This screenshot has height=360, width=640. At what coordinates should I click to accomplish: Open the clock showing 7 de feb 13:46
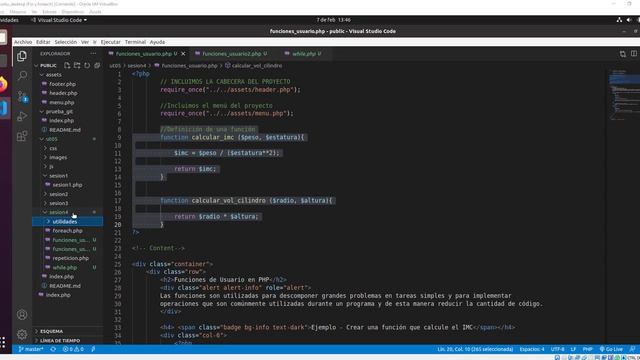pyautogui.click(x=333, y=20)
